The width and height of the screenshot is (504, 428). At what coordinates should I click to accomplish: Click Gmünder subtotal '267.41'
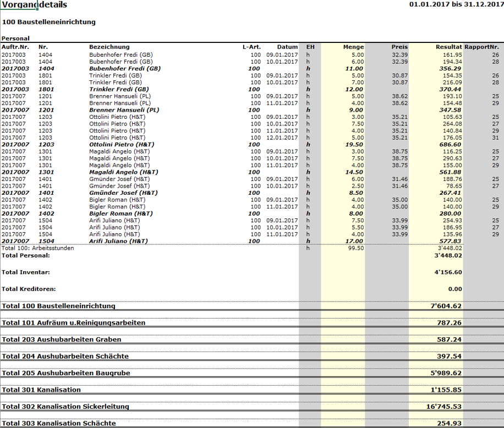tap(450, 193)
